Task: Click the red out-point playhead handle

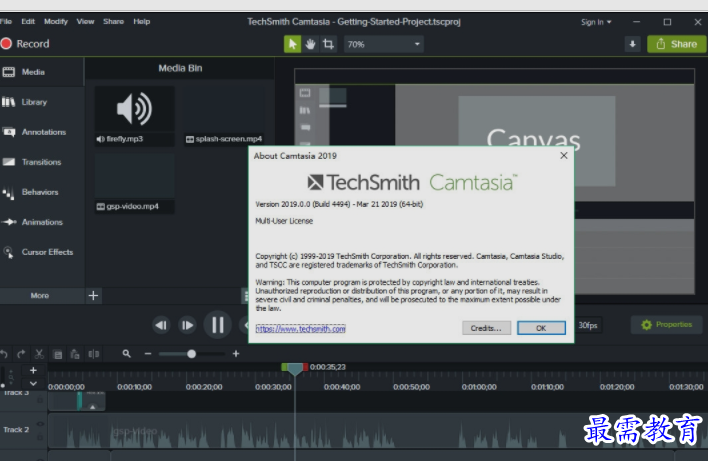Action: coord(305,367)
